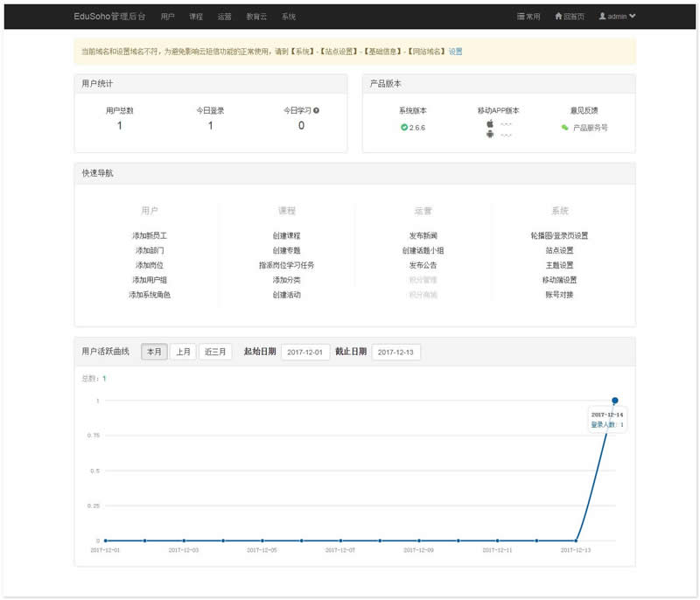Open the 系统 menu in the navbar

(289, 17)
